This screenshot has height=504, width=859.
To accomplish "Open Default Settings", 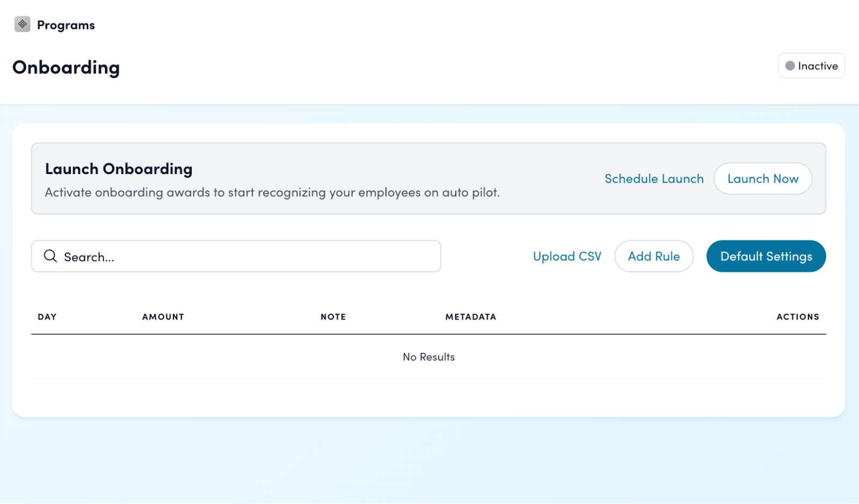I will pyautogui.click(x=766, y=257).
